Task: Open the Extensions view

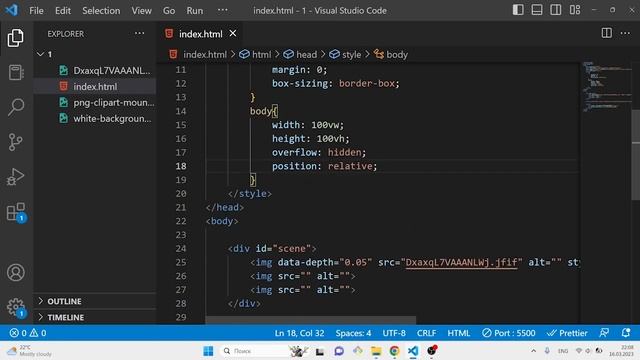Action: pyautogui.click(x=16, y=212)
